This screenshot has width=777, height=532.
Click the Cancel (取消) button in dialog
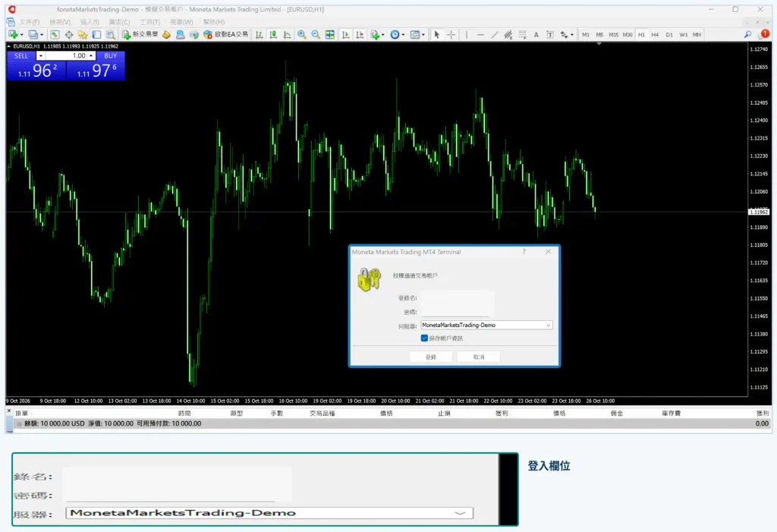pos(478,357)
